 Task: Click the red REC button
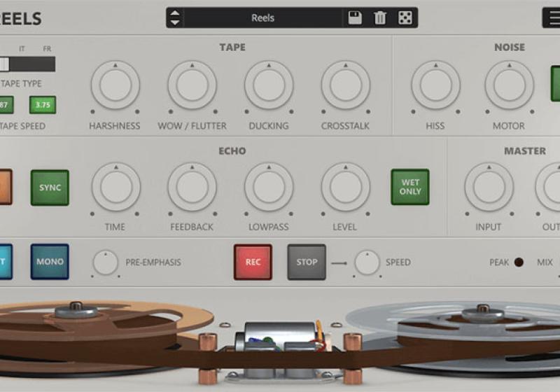point(253,262)
